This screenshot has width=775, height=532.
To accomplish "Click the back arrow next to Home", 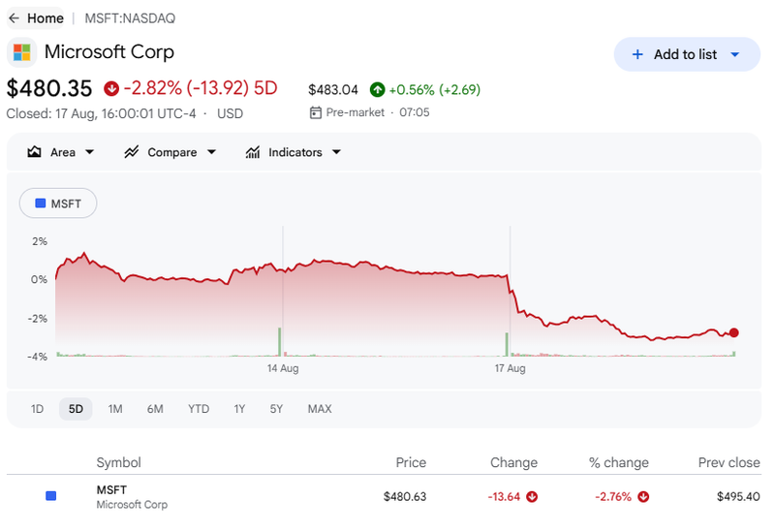I will click(x=14, y=18).
